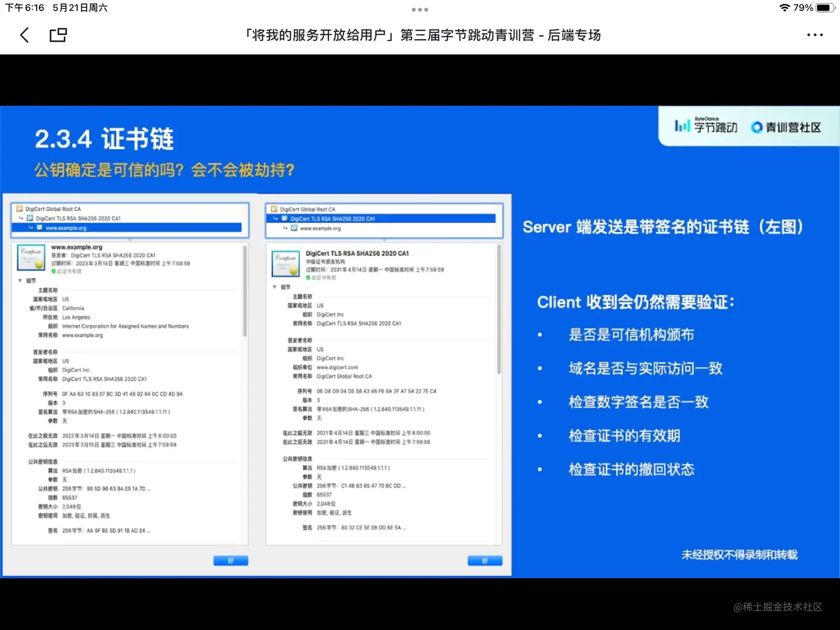Tap the iPad multitasking three-dot handle
This screenshot has height=630, width=840.
click(x=420, y=9)
